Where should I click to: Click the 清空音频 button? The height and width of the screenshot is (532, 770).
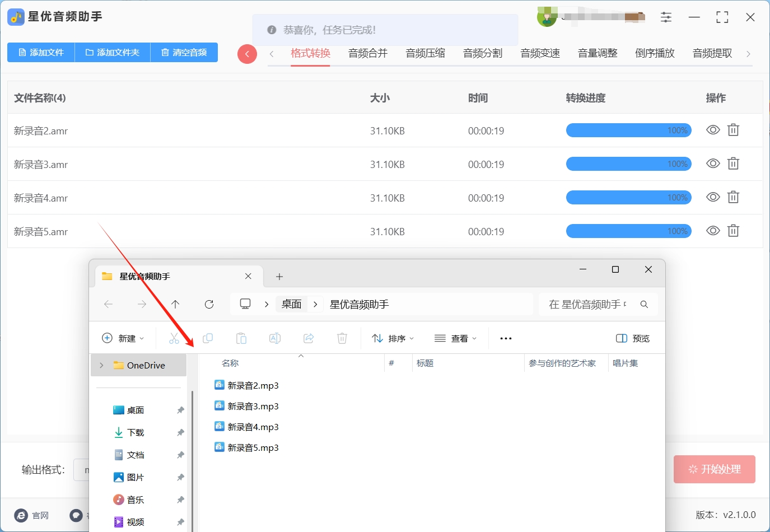pyautogui.click(x=184, y=53)
